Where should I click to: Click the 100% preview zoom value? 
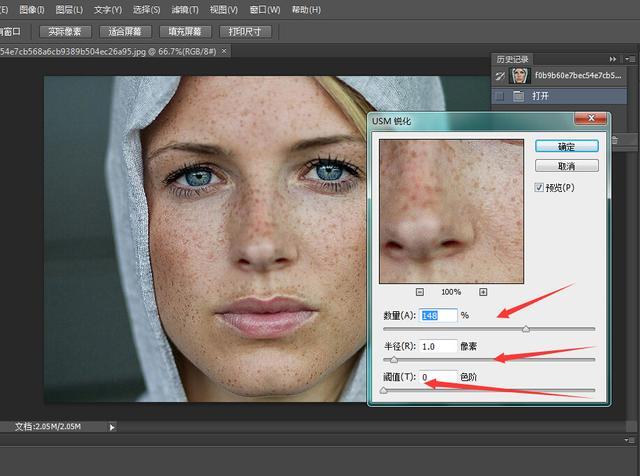point(451,292)
